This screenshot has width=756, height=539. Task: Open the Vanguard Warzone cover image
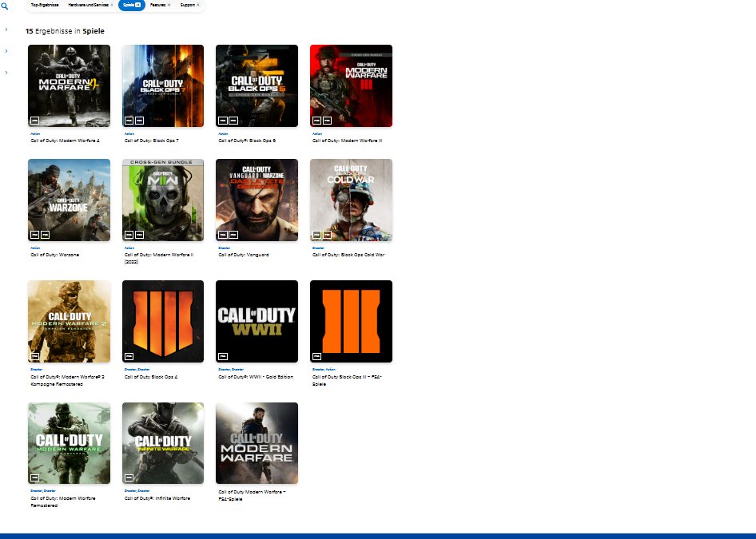(x=257, y=200)
